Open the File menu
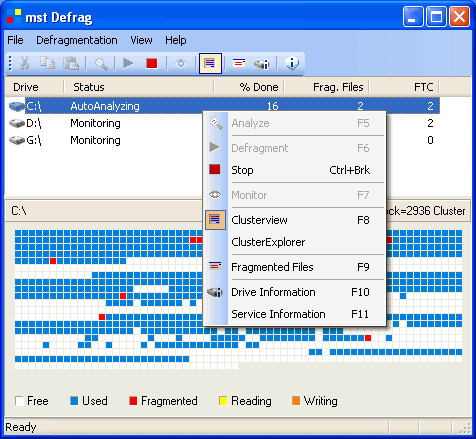Viewport: 476px width, 439px height. click(x=15, y=40)
